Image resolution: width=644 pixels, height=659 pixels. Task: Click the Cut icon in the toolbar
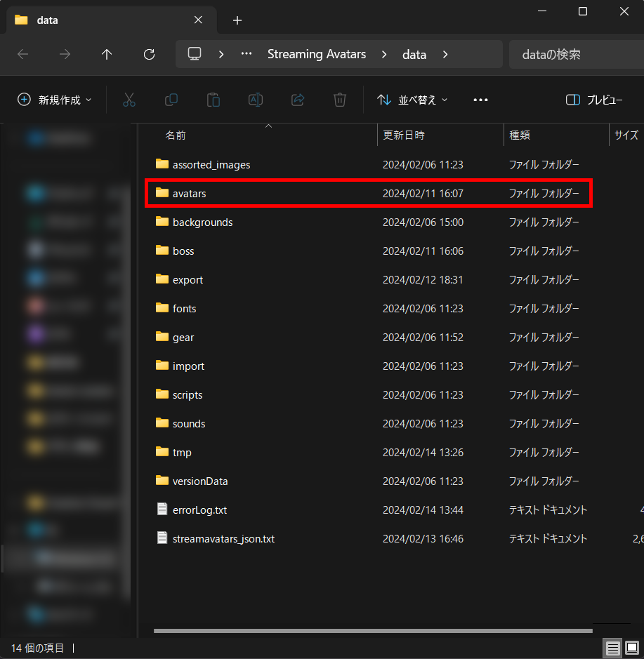pyautogui.click(x=129, y=100)
